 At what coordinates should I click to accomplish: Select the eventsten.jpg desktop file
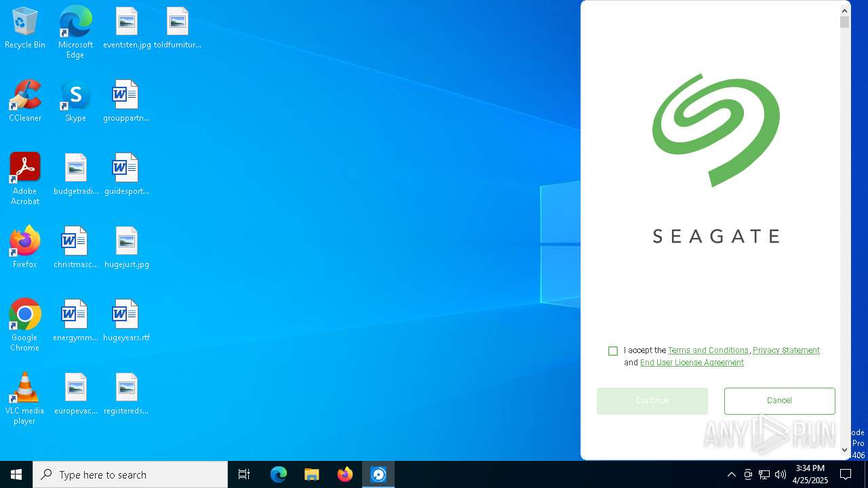point(127,28)
